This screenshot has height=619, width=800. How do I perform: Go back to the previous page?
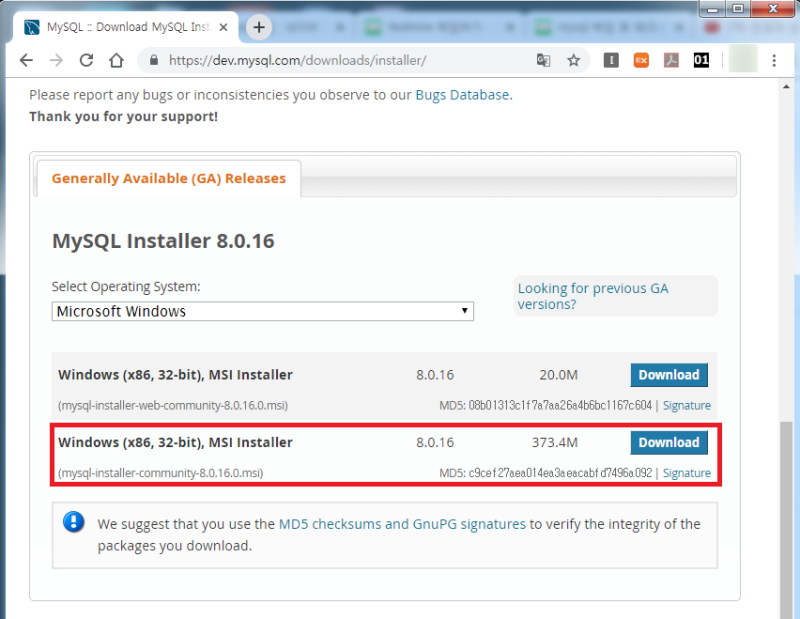click(x=26, y=60)
